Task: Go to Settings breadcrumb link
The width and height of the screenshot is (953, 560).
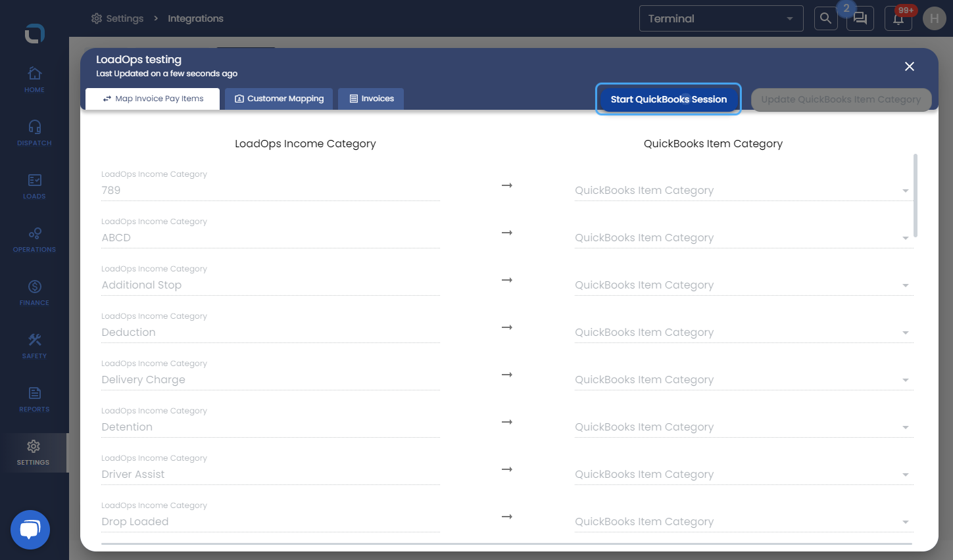Action: coord(117,18)
